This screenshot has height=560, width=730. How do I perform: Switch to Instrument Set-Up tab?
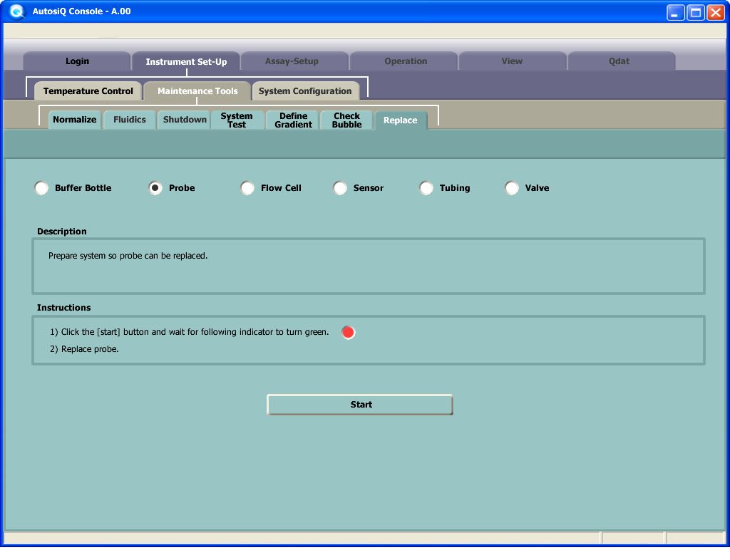click(186, 61)
